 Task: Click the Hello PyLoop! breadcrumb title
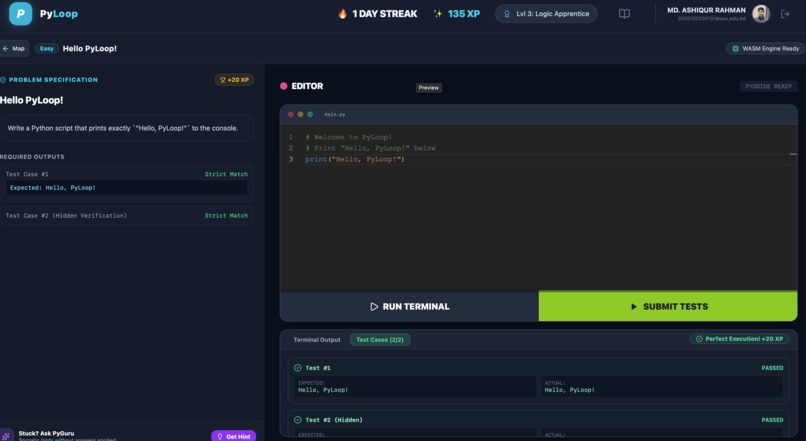(89, 48)
